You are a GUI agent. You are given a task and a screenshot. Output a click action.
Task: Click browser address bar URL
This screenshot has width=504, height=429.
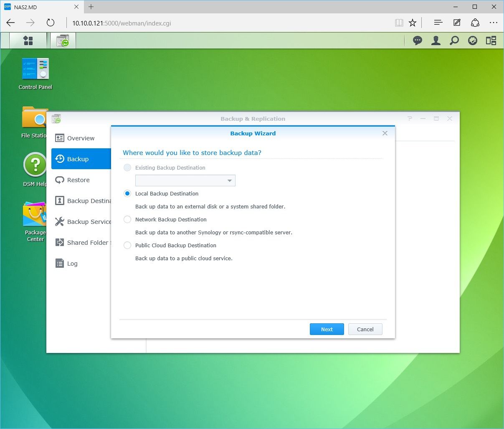[x=122, y=23]
